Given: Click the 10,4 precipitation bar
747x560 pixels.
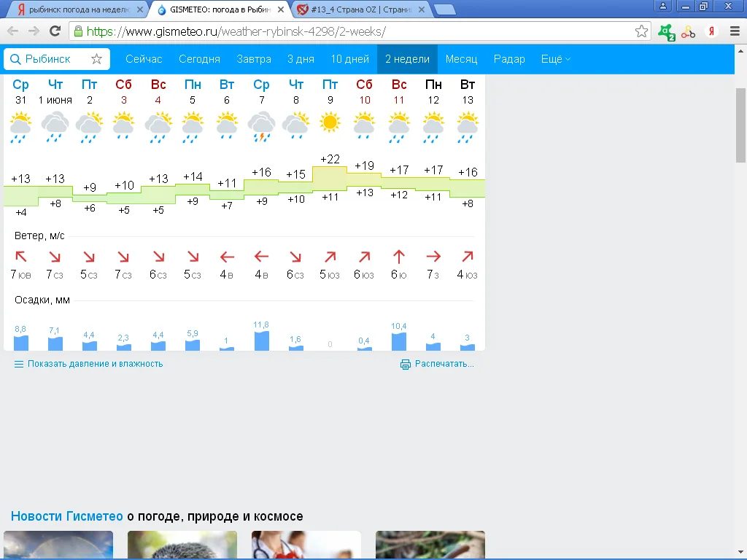Looking at the screenshot, I should pos(399,341).
